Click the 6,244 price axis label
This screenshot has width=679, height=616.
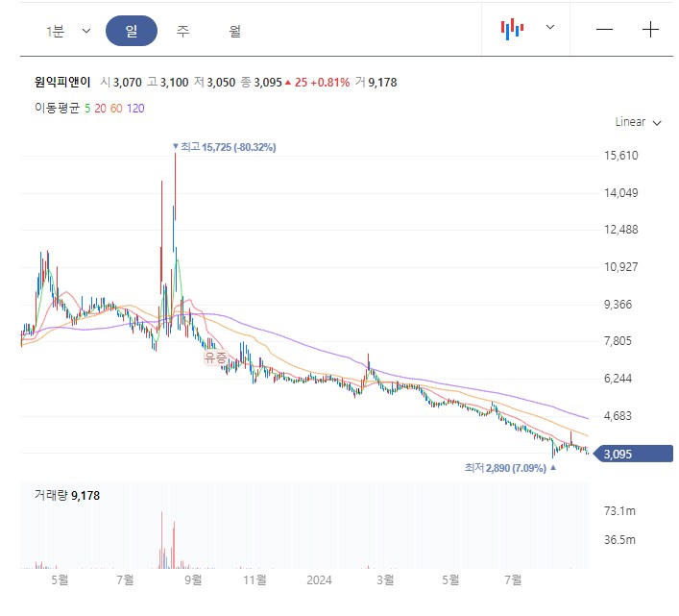pyautogui.click(x=618, y=379)
